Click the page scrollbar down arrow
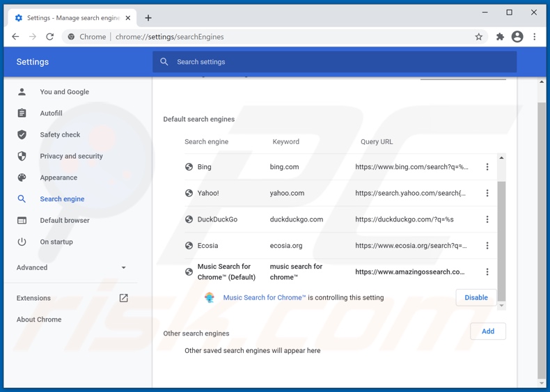The height and width of the screenshot is (392, 550). [542, 383]
